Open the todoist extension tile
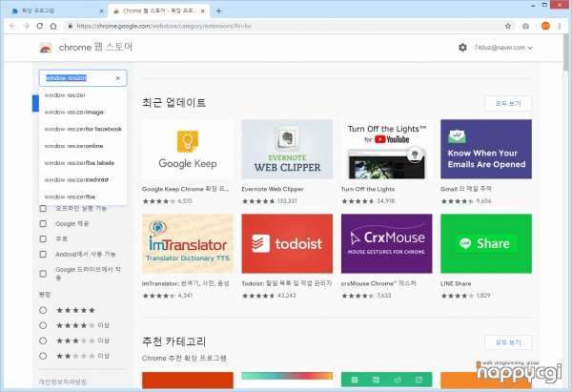The height and width of the screenshot is (392, 572). (x=287, y=243)
